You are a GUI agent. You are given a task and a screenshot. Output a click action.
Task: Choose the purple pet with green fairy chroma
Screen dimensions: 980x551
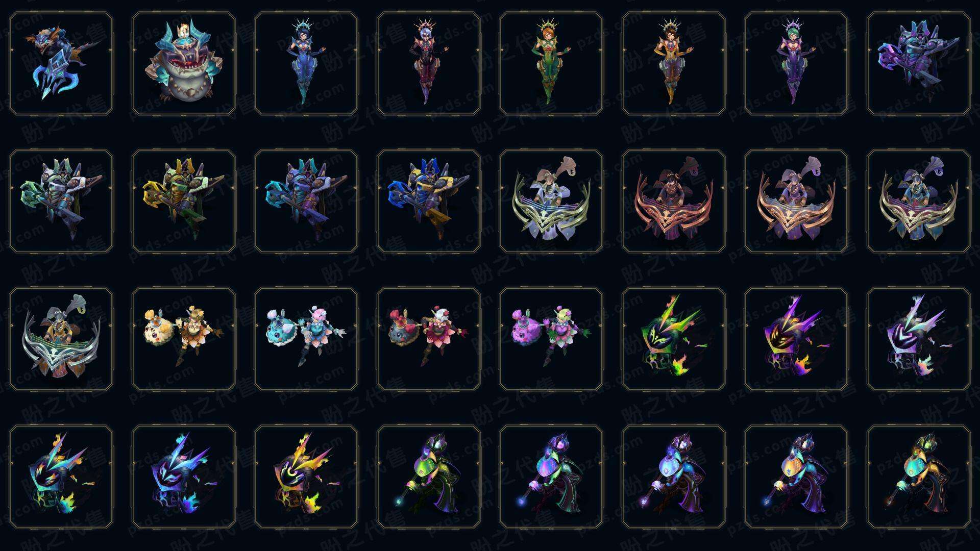click(551, 339)
